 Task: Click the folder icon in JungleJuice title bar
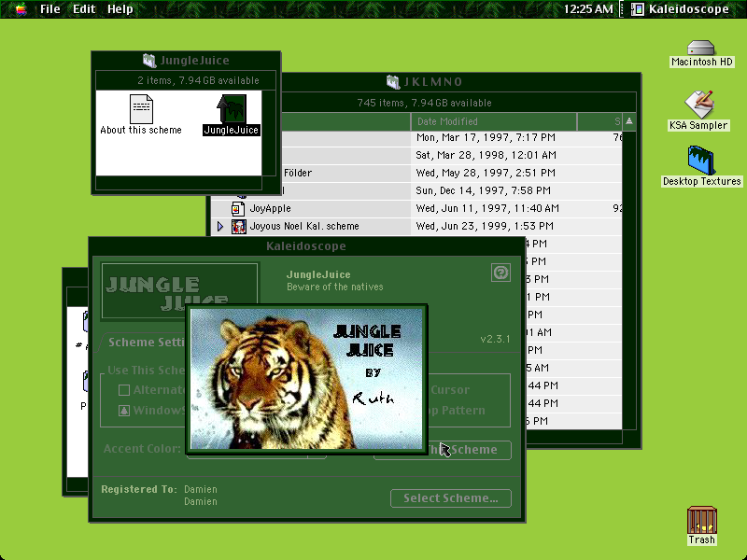pyautogui.click(x=149, y=61)
